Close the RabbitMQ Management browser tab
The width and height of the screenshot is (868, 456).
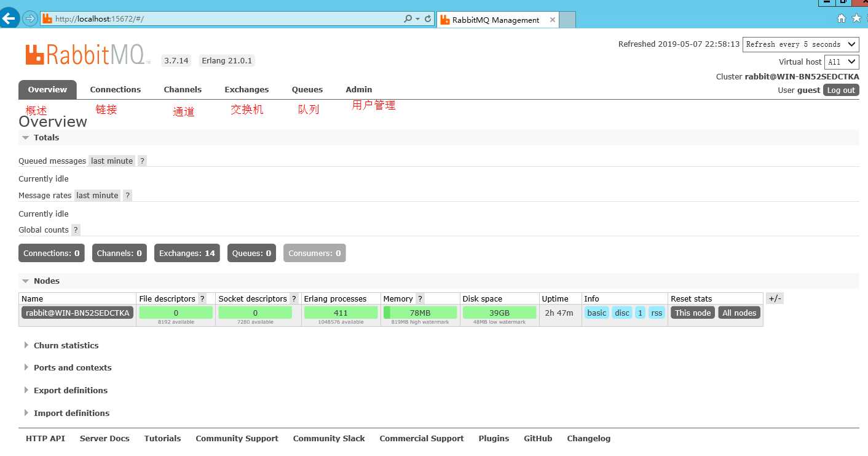(552, 20)
